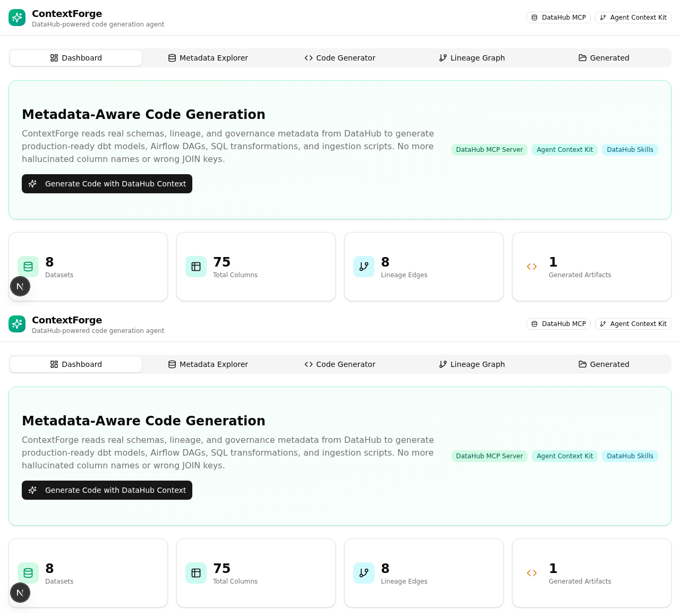The image size is (680, 616).
Task: Click the Code Generator brackets icon in the lower tab bar
Action: point(309,364)
